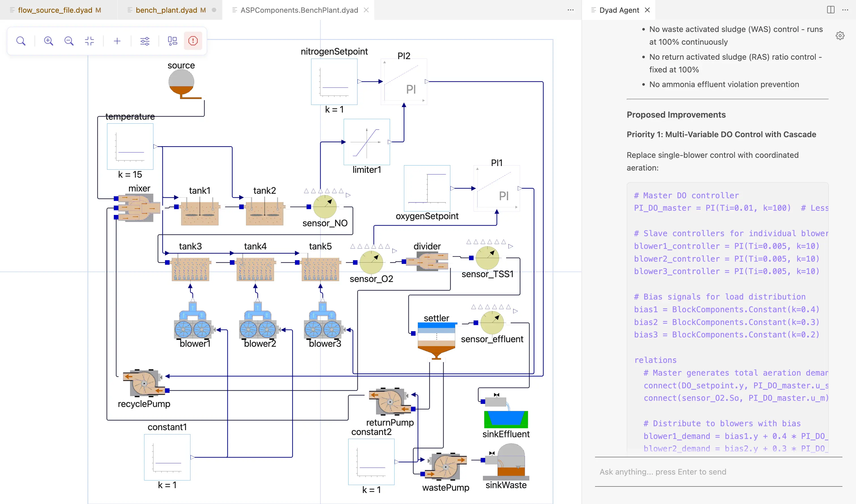Click the fit-to-view collapse icon
Viewport: 856px width, 504px height.
click(89, 41)
